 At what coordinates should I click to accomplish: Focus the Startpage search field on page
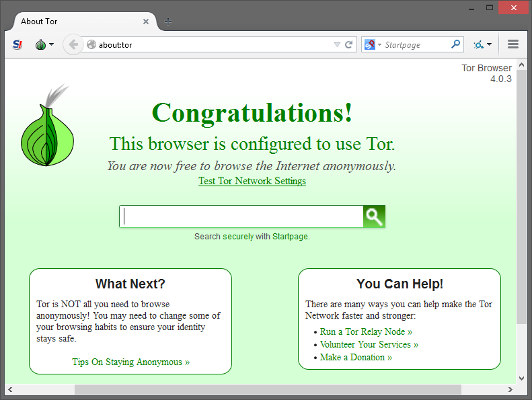[x=242, y=216]
